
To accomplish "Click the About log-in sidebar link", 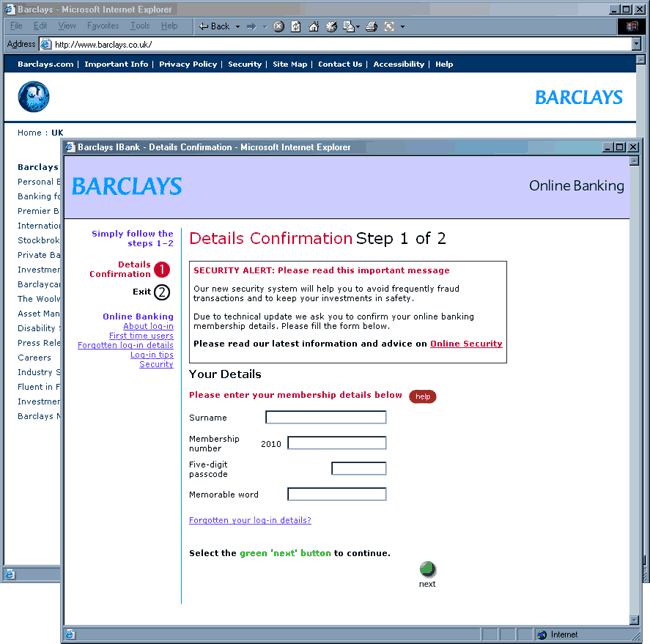I will [x=148, y=326].
